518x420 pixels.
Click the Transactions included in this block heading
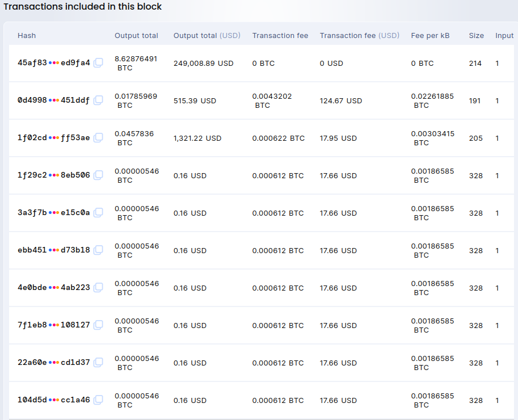[83, 7]
